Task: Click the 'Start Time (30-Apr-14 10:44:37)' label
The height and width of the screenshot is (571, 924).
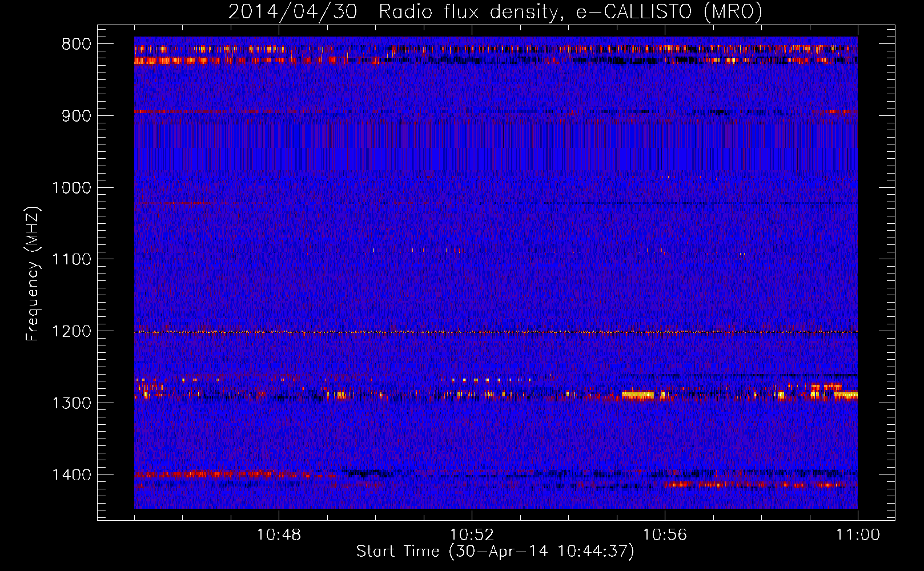Action: click(495, 552)
